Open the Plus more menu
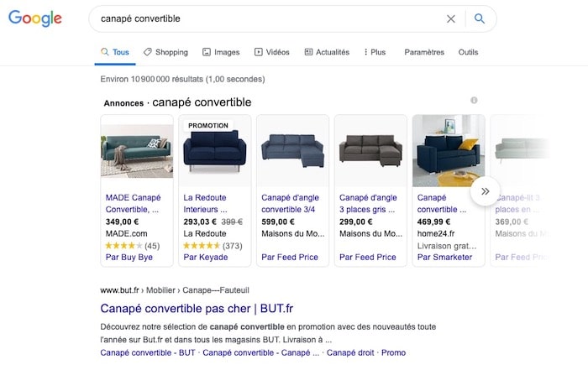The image size is (588, 365). (x=375, y=52)
